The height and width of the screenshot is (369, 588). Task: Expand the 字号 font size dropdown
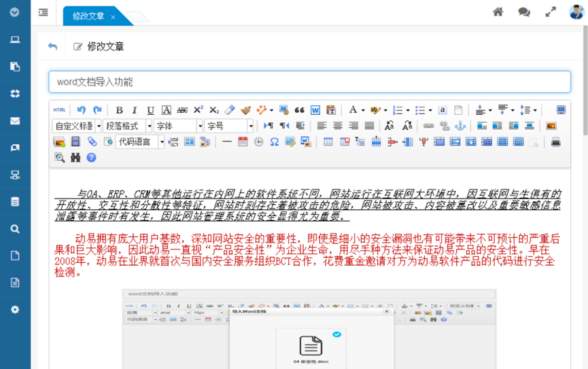coord(229,126)
